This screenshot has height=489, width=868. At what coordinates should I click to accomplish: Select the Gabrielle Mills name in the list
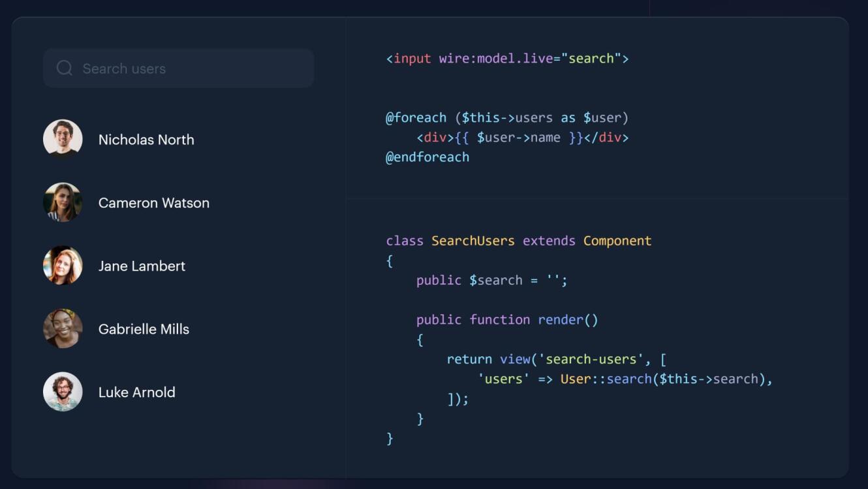point(144,329)
